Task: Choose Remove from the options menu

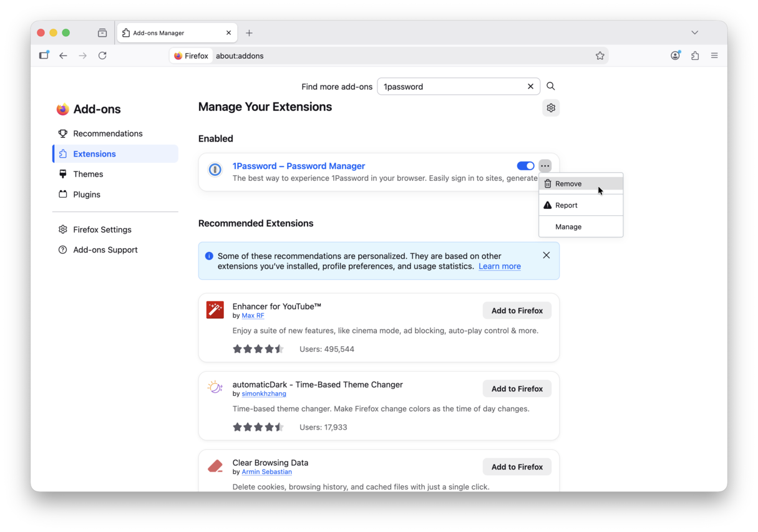Action: (581, 184)
